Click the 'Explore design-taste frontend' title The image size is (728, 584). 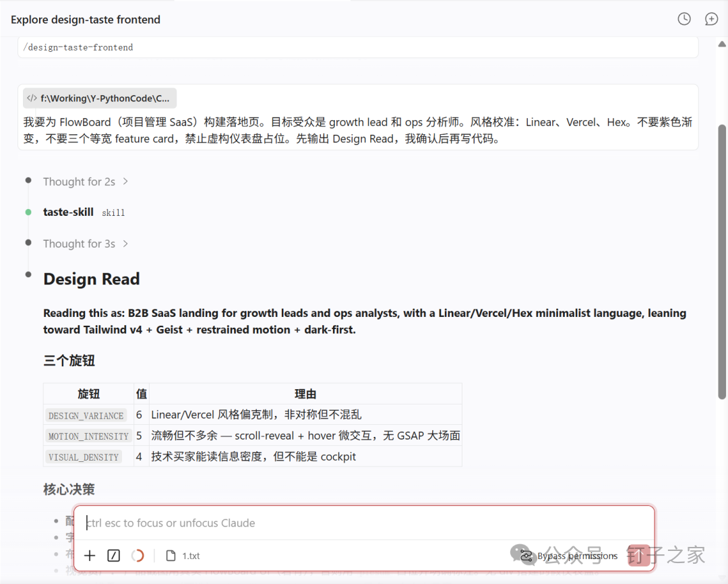click(86, 20)
